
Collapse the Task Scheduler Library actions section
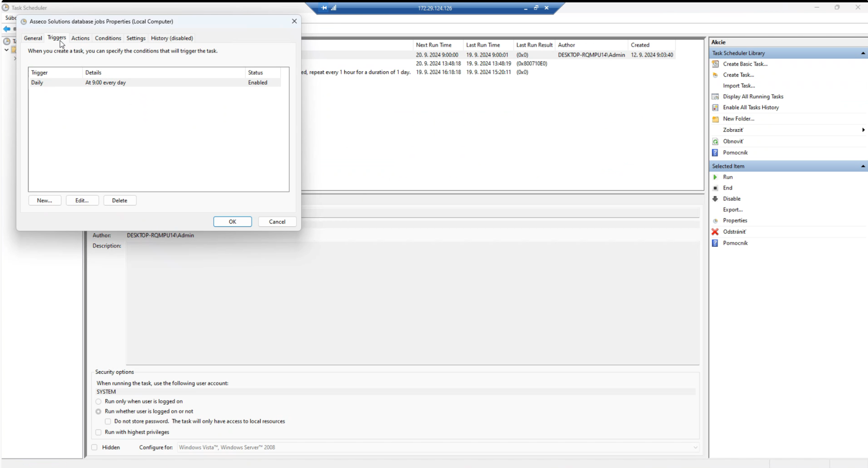point(863,53)
